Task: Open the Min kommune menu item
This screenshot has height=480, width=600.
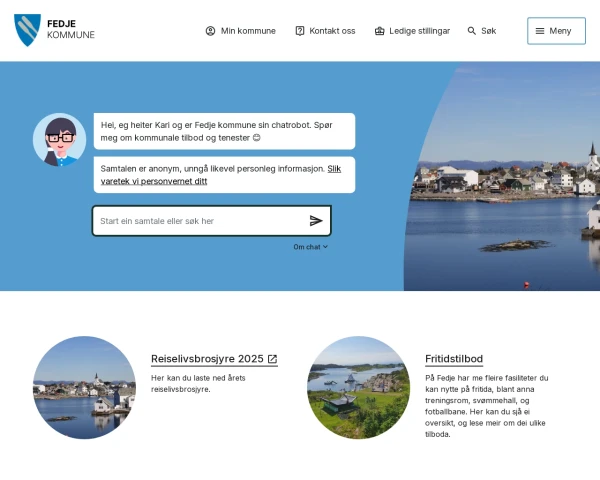Action: point(241,31)
